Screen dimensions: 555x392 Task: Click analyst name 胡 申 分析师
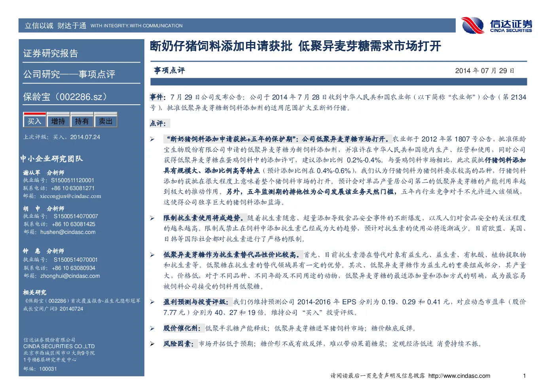tap(44, 209)
